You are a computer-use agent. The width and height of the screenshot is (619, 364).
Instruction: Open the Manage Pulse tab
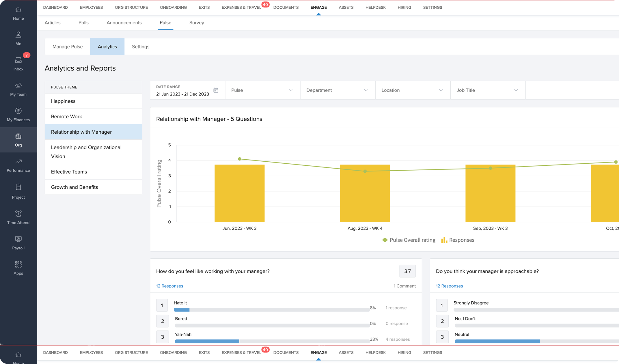68,47
